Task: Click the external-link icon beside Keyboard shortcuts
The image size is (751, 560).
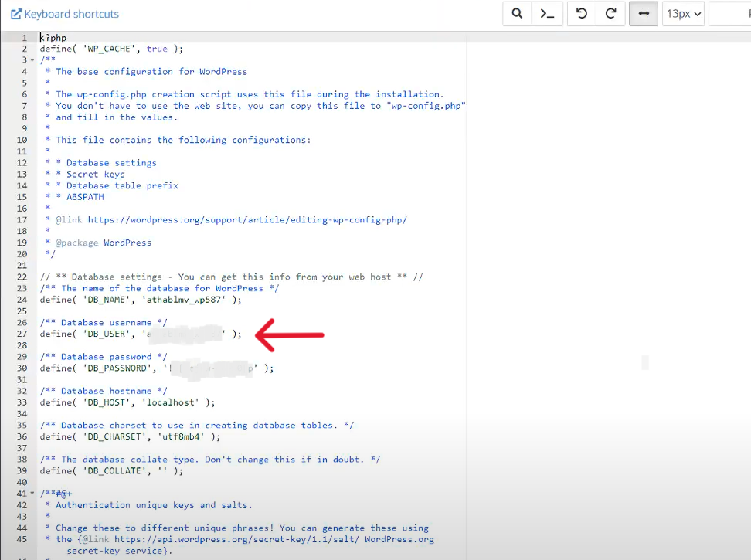Action: click(16, 14)
